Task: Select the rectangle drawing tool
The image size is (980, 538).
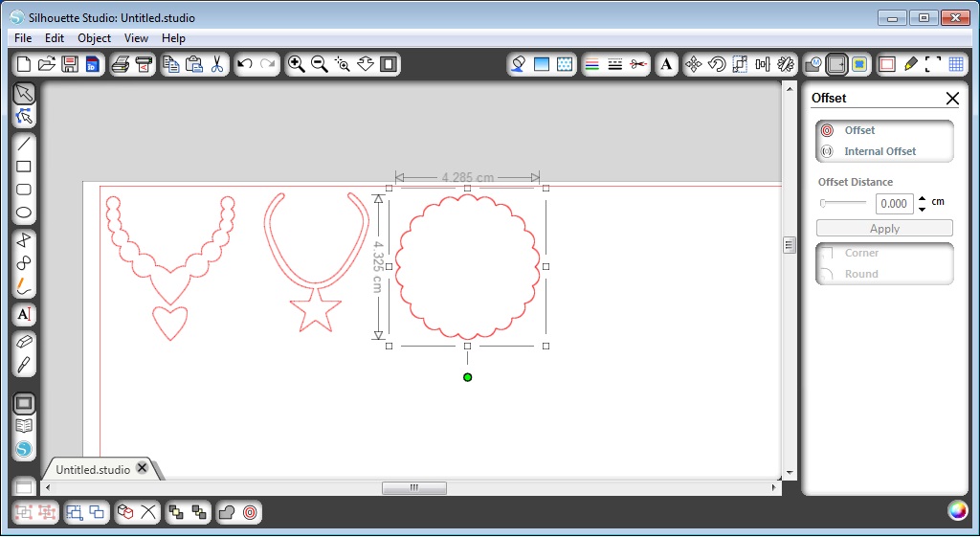Action: coord(24,167)
